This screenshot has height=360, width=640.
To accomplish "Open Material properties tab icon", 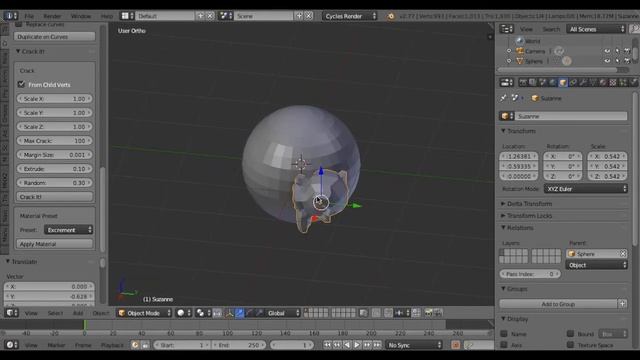I will [603, 82].
